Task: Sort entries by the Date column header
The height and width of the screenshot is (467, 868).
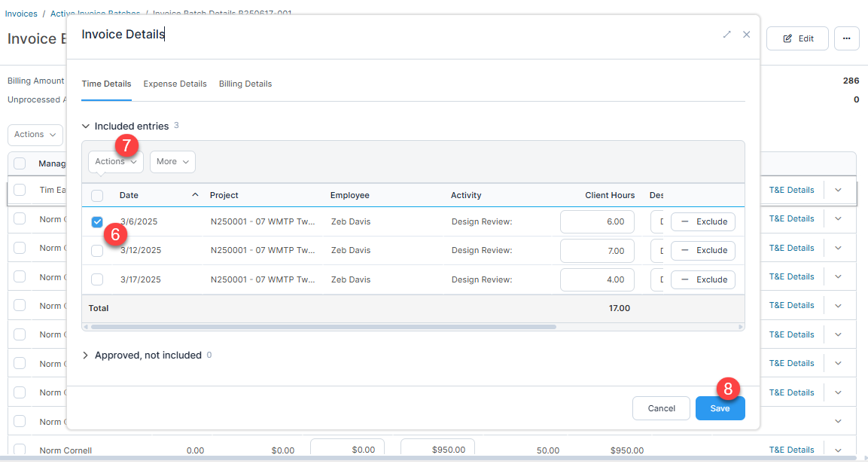Action: pos(129,195)
